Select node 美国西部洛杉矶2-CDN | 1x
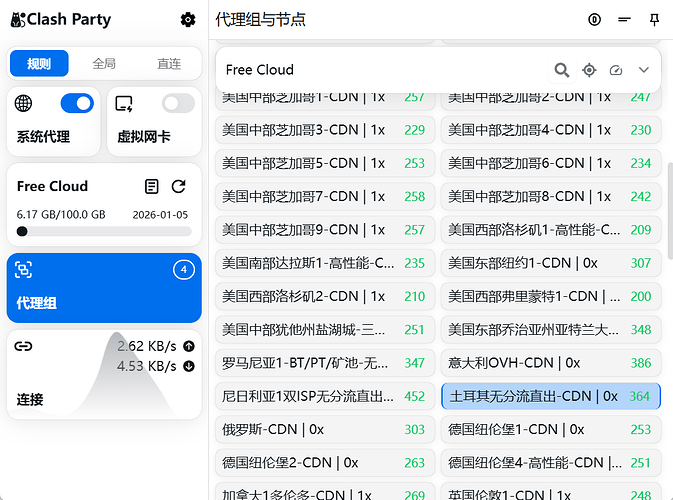This screenshot has width=673, height=500. [325, 296]
